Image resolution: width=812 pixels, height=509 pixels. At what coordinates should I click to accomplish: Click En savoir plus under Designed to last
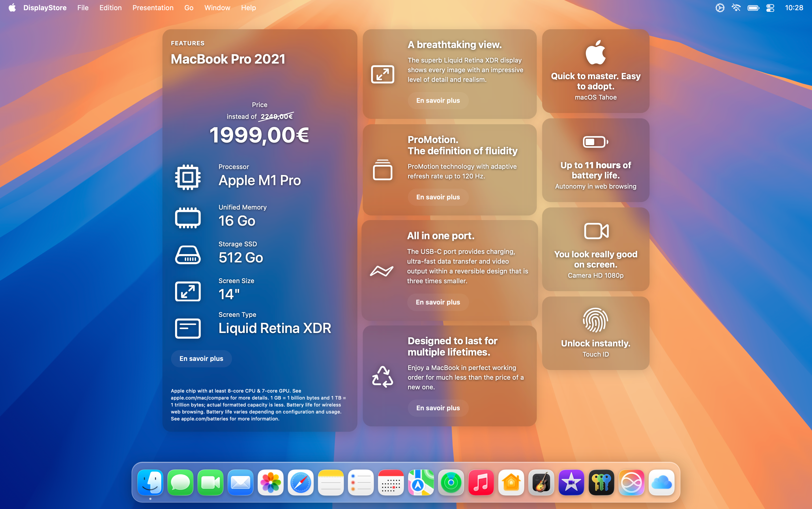[x=438, y=408]
